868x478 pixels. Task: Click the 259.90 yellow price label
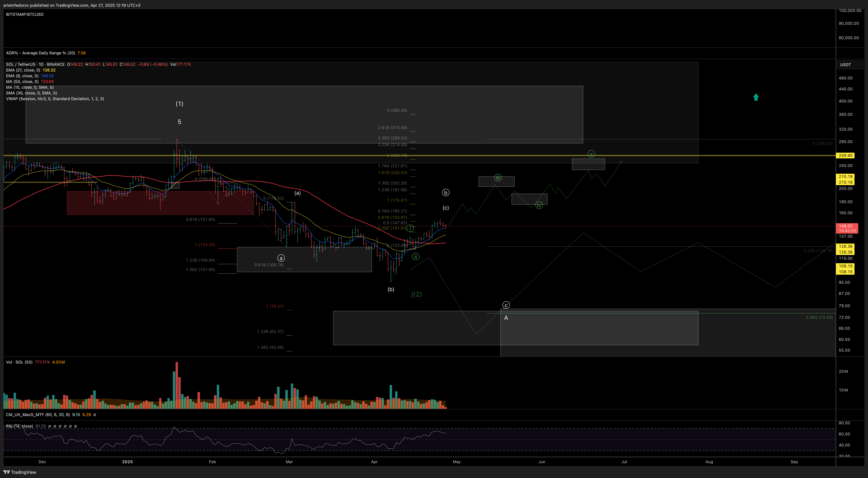click(845, 155)
